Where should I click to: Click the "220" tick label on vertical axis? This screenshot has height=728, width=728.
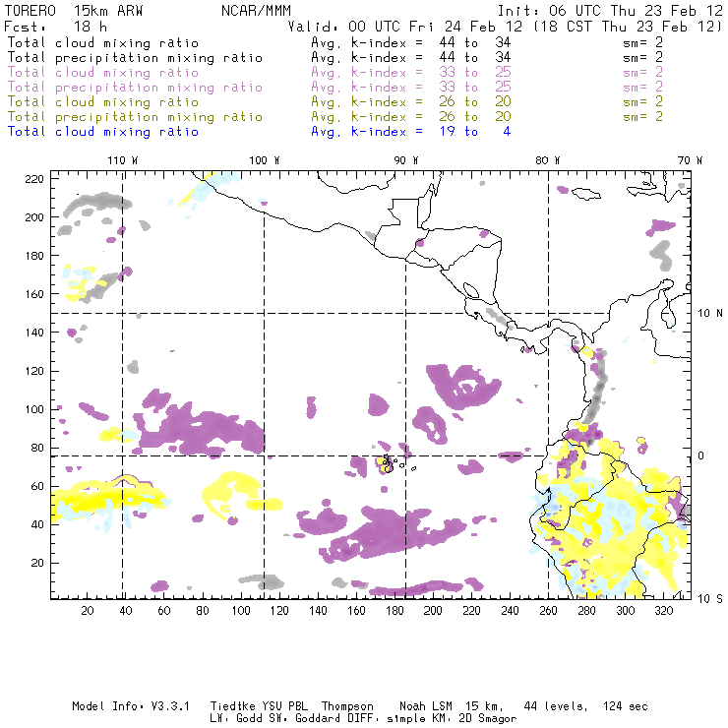tap(34, 179)
